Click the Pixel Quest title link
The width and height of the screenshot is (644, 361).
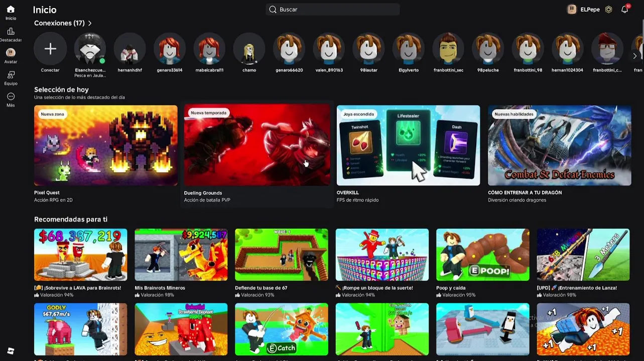click(47, 193)
